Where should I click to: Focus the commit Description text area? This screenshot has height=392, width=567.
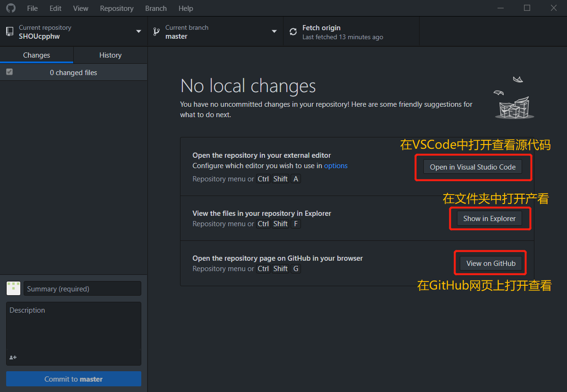(x=74, y=333)
